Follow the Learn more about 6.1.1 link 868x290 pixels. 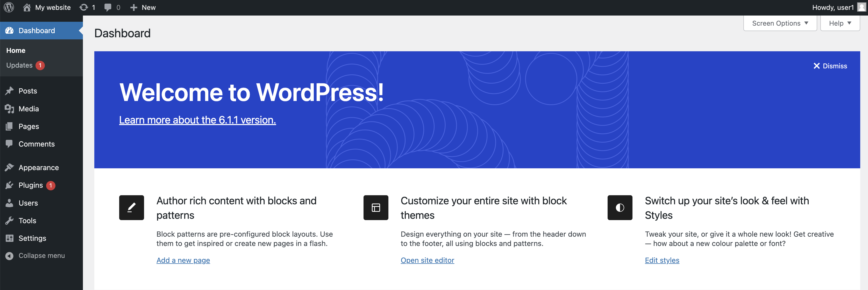[197, 120]
